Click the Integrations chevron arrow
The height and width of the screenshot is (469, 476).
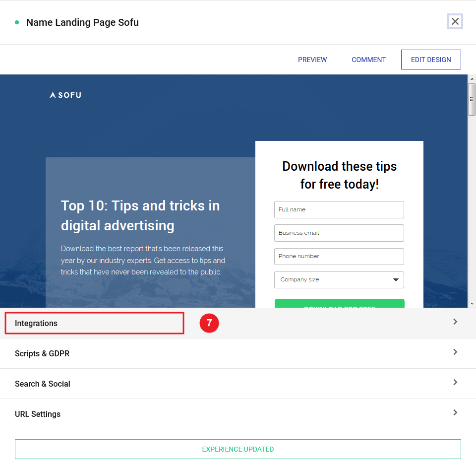point(455,322)
